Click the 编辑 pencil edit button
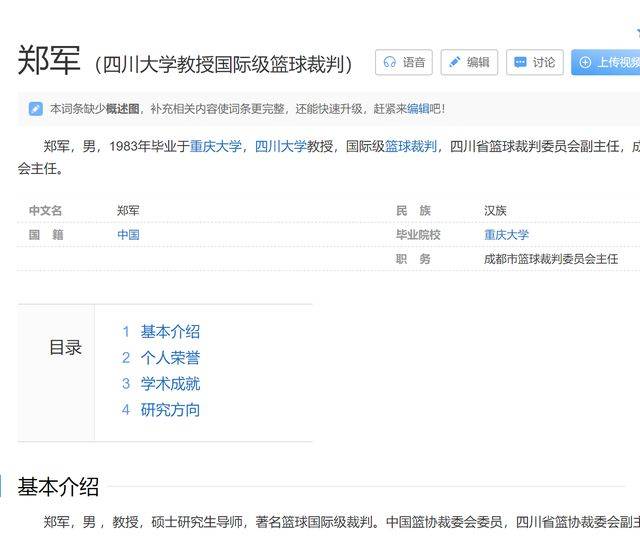640x545 pixels. pyautogui.click(x=469, y=62)
